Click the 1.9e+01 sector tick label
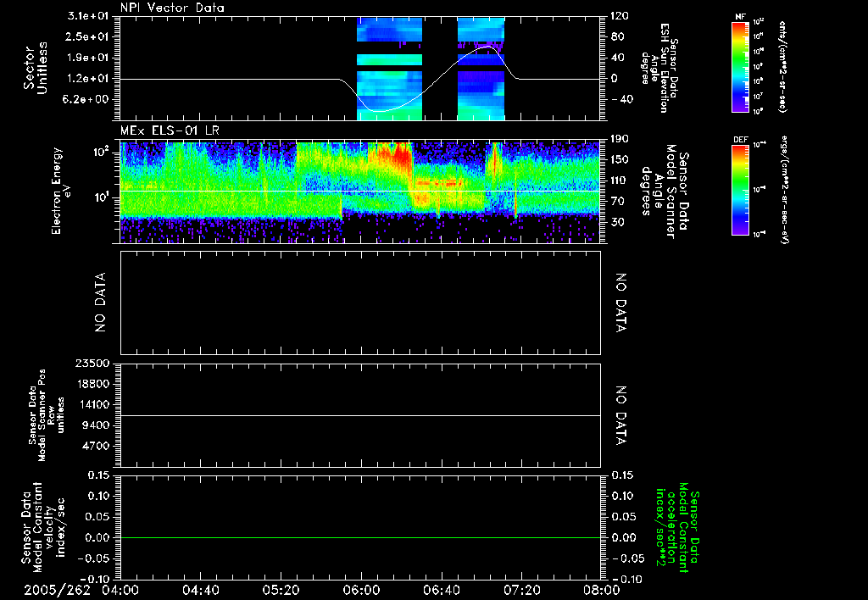Viewport: 868px width, 600px height. [88, 58]
